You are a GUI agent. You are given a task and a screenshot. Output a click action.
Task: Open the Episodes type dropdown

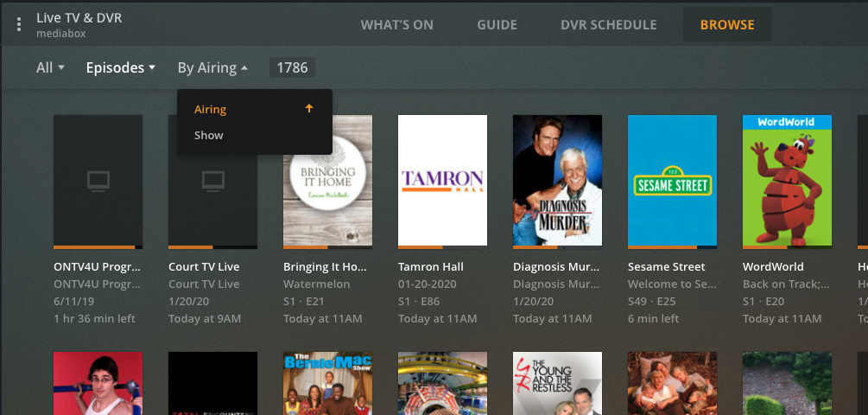[120, 67]
